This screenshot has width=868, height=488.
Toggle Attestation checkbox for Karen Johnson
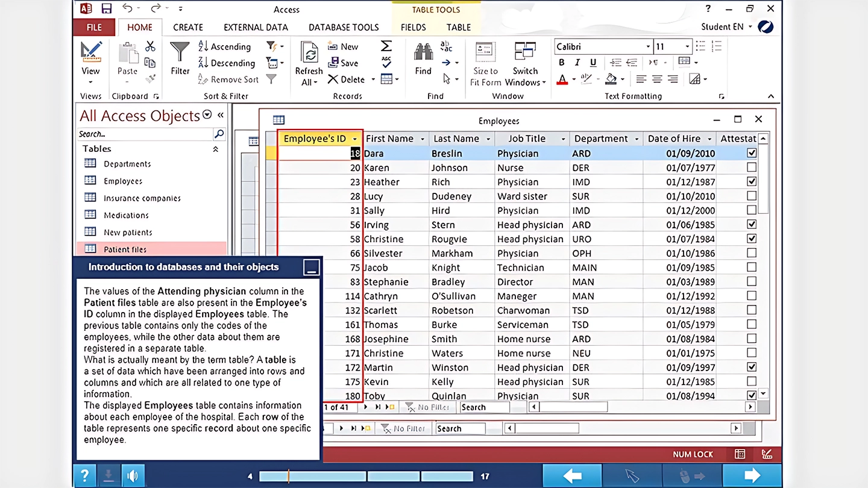[x=752, y=167]
